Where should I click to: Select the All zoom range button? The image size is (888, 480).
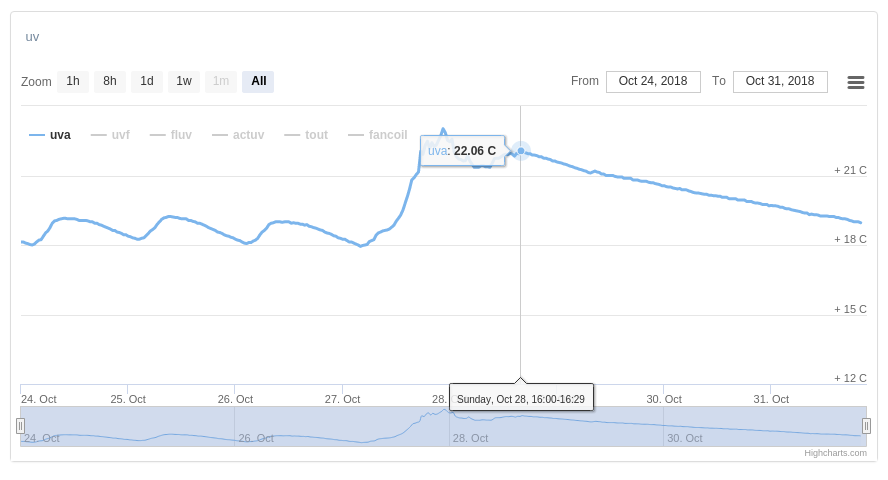258,81
